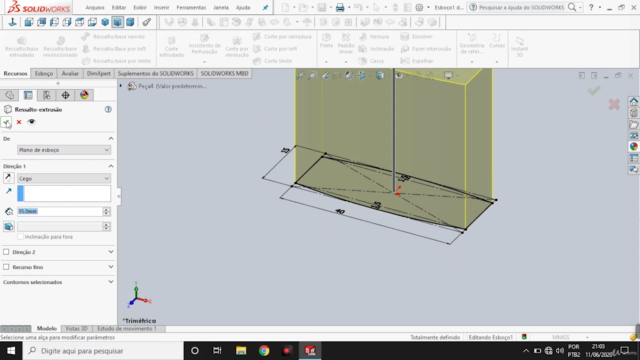Click the draft angle icon button
640x360 pixels.
click(x=9, y=227)
